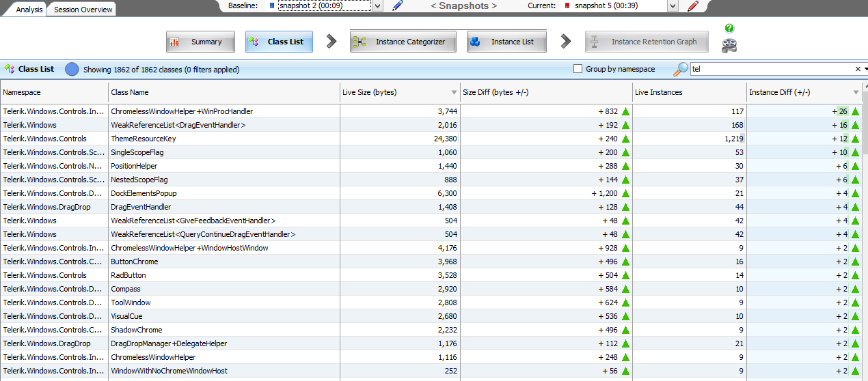Open the search box options dropdown arrow

[x=865, y=69]
